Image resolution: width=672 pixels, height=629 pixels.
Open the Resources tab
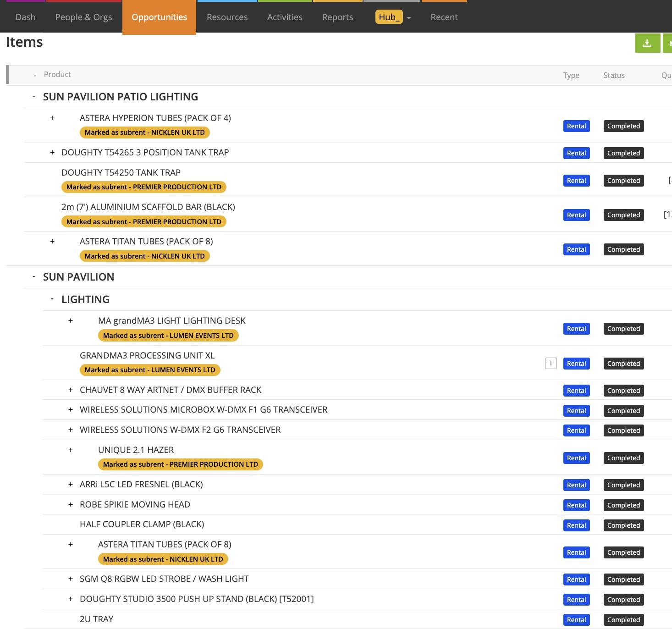click(x=227, y=17)
